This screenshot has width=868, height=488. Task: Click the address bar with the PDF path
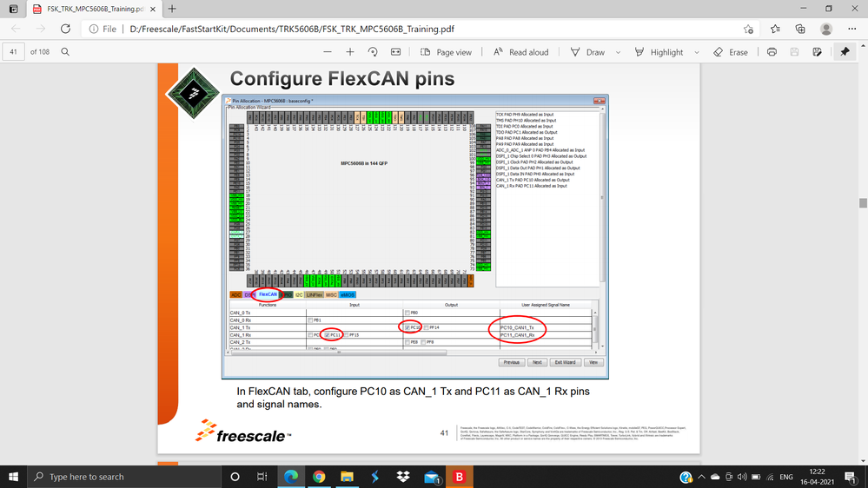[421, 29]
